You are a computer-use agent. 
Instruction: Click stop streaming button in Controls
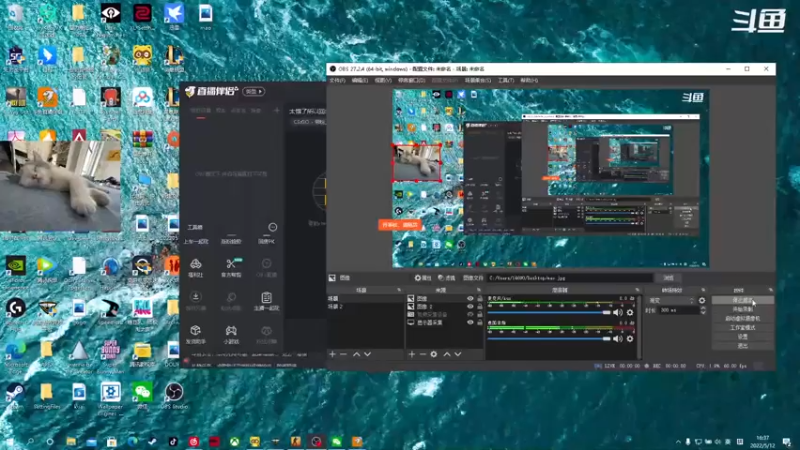(742, 301)
